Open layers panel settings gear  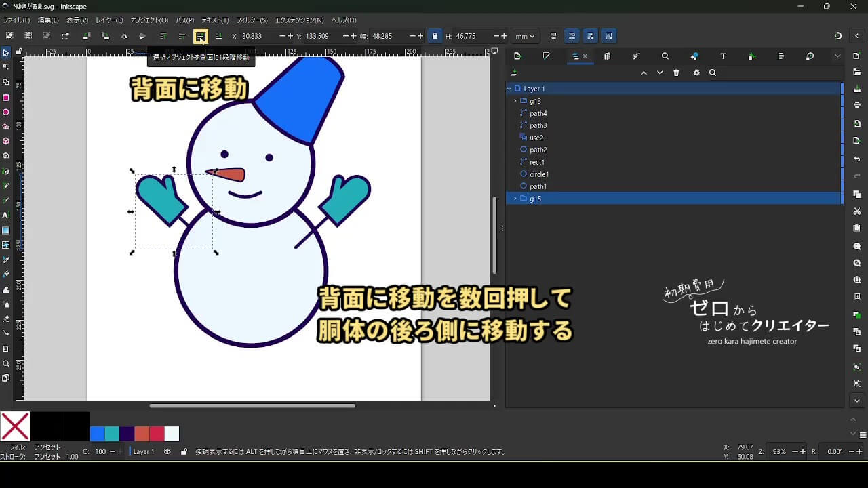click(696, 73)
